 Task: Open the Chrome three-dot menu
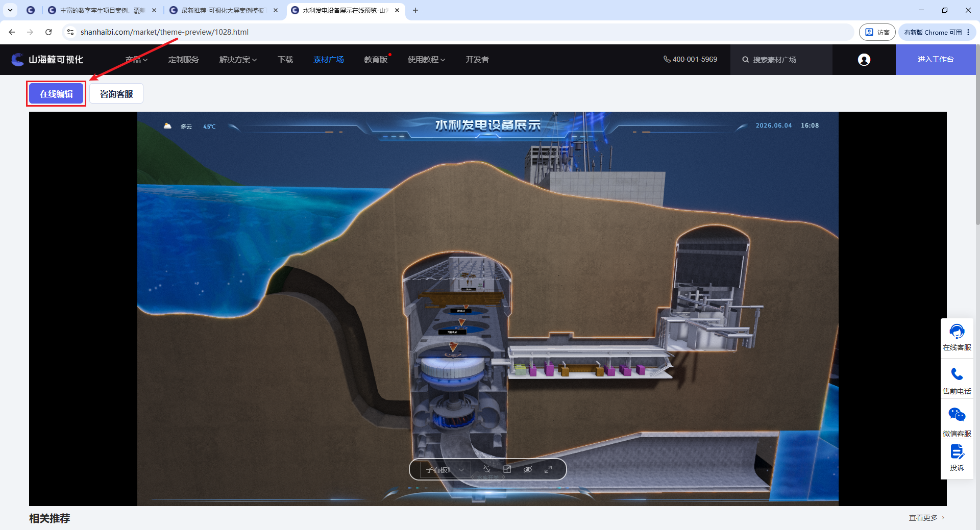click(x=968, y=32)
